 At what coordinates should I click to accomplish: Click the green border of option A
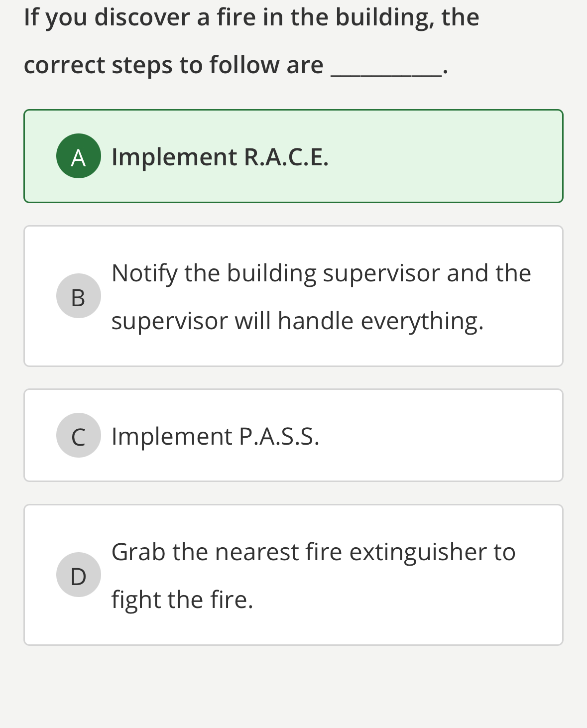[294, 111]
